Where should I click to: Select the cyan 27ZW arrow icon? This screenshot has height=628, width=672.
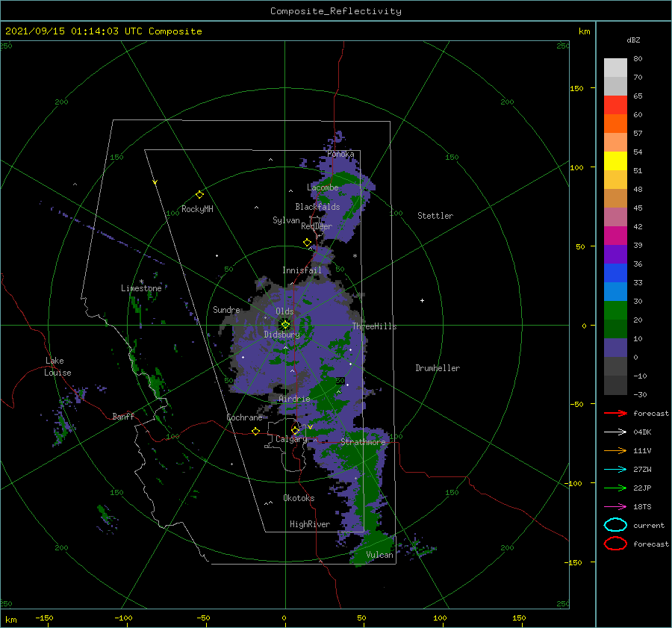pos(615,469)
